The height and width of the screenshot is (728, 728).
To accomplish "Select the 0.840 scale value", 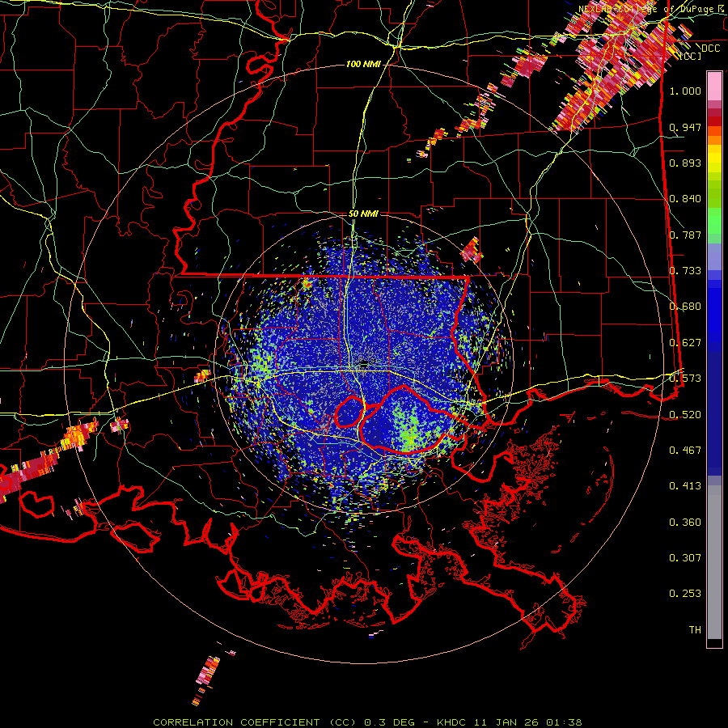I will point(685,199).
